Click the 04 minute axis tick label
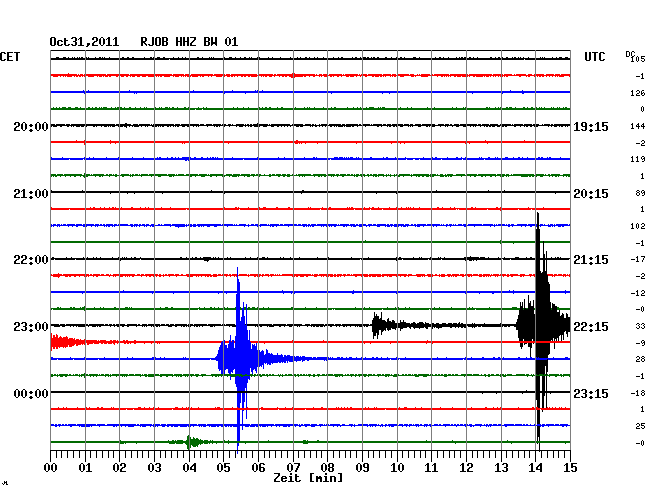The width and height of the screenshot is (650, 494). click(x=189, y=468)
